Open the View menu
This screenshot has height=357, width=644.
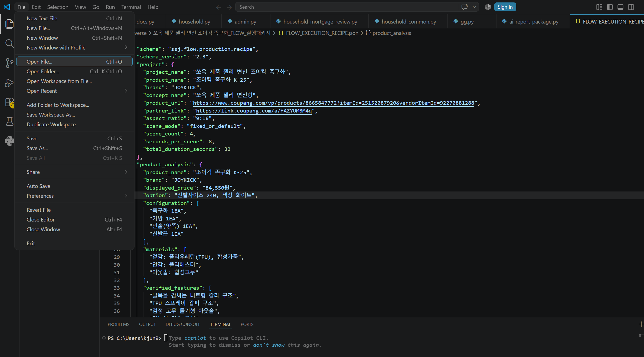[x=80, y=7]
